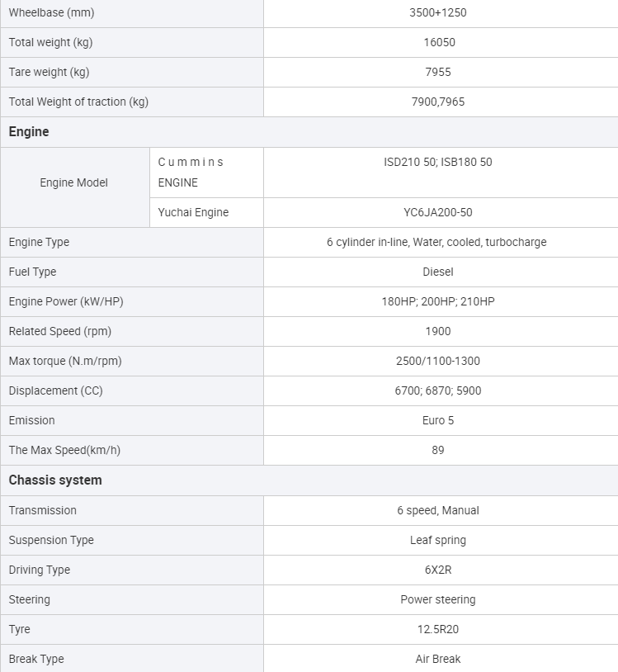Select the 6 speed, Manual transmission value

438,511
